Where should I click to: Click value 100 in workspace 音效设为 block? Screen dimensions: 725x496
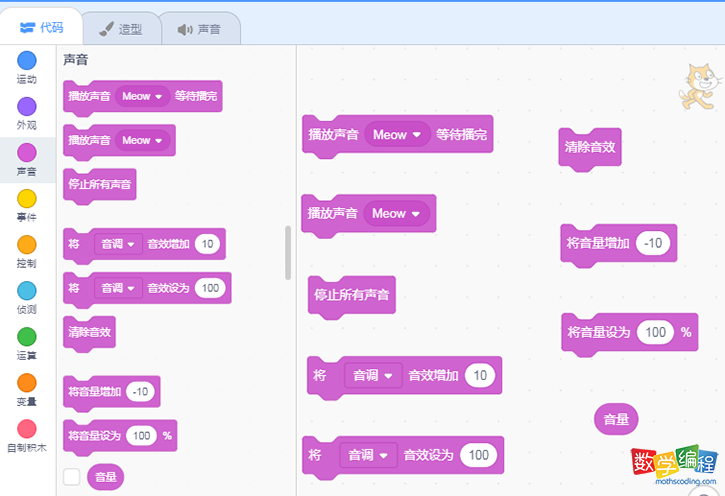[479, 455]
